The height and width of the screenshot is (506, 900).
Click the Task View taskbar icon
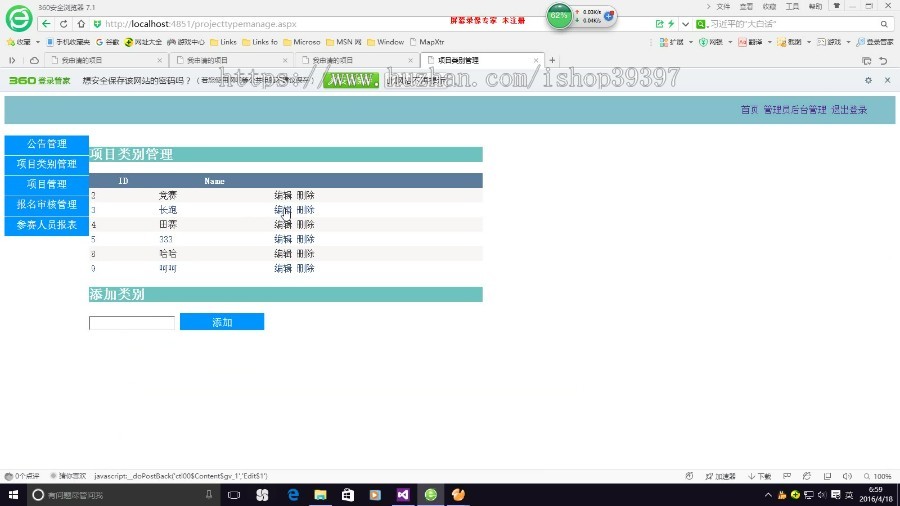[234, 495]
